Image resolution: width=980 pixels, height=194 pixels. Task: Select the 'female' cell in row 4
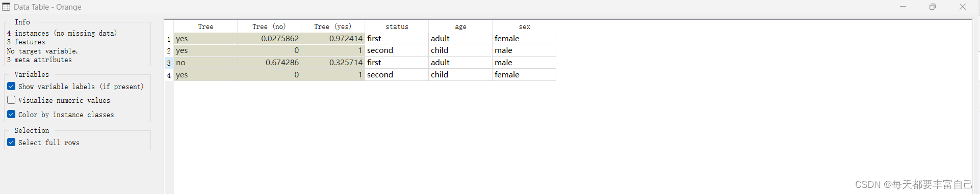coord(524,75)
